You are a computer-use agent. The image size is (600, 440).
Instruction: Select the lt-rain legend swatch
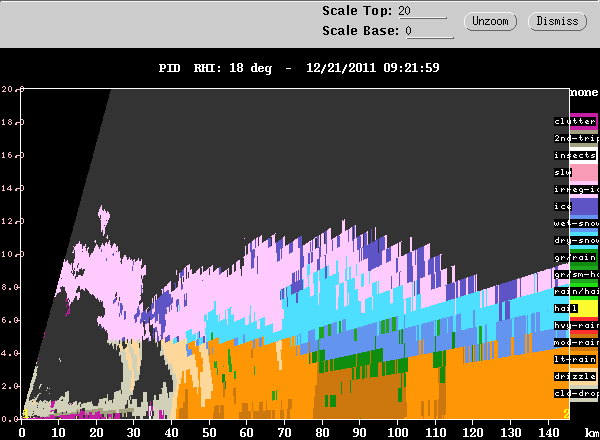(x=584, y=360)
